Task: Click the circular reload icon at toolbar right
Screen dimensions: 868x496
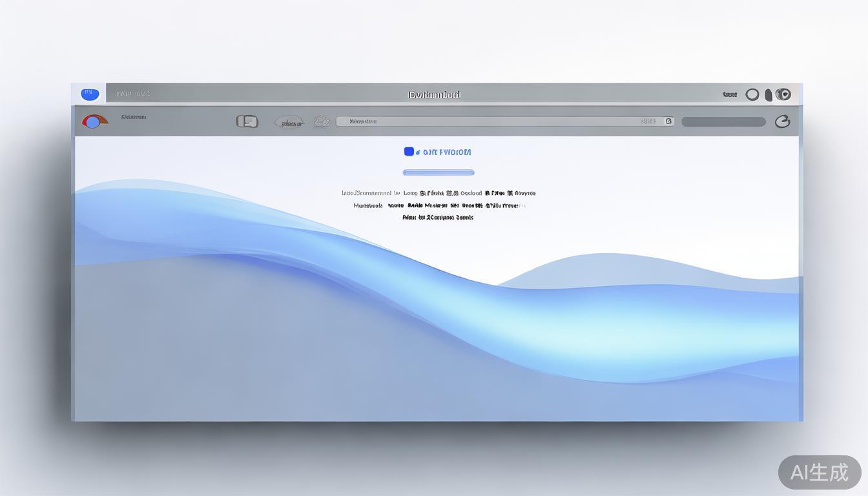Action: pyautogui.click(x=782, y=121)
